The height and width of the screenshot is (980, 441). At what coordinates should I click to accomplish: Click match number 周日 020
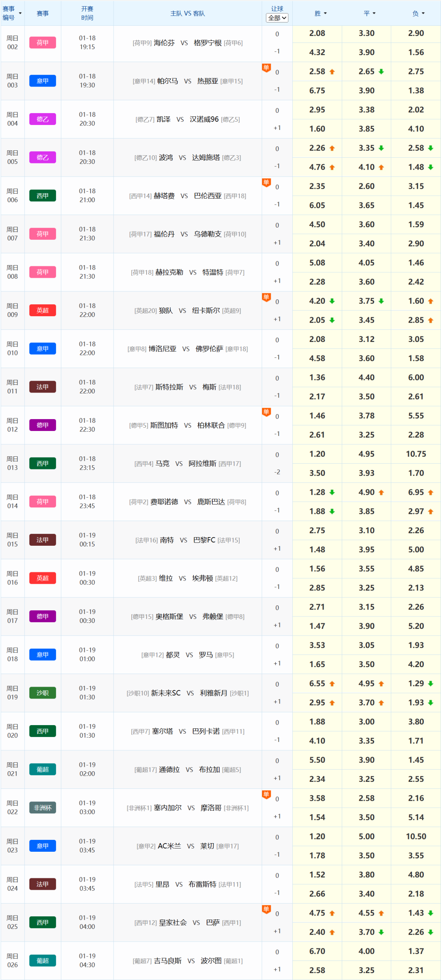click(13, 731)
